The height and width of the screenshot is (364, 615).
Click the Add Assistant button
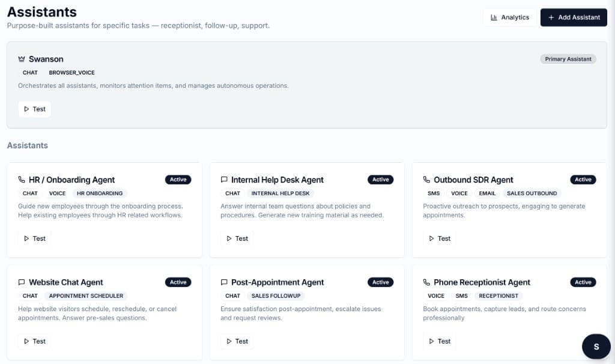tap(574, 17)
